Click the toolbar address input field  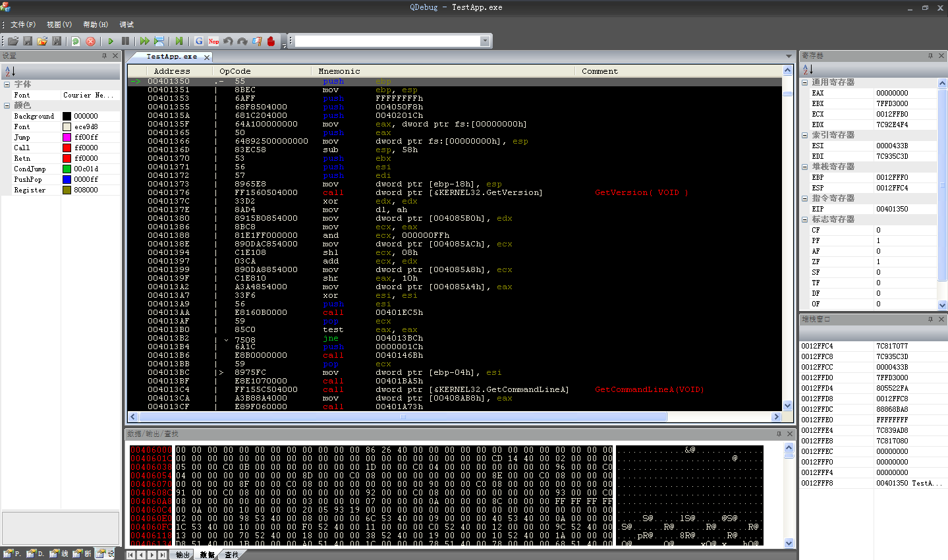[x=387, y=41]
